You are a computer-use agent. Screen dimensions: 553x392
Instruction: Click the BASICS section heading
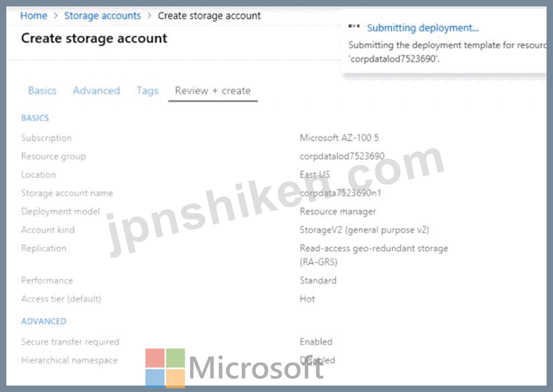coord(35,118)
